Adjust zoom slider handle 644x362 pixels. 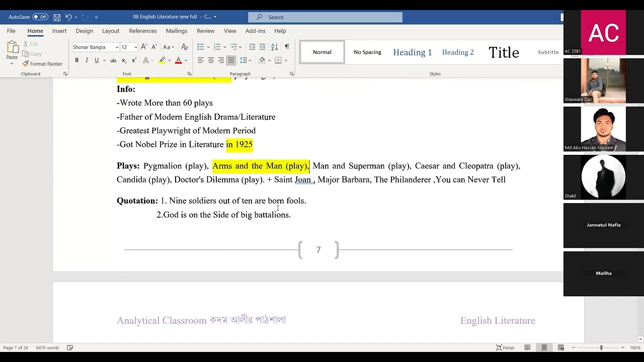pyautogui.click(x=601, y=347)
